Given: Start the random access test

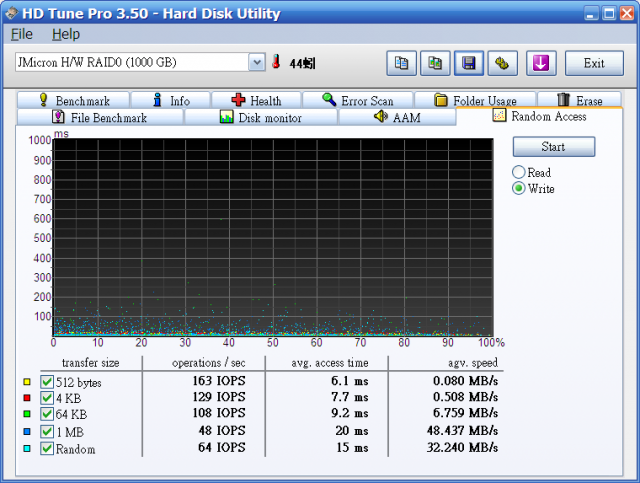Looking at the screenshot, I should tap(554, 147).
